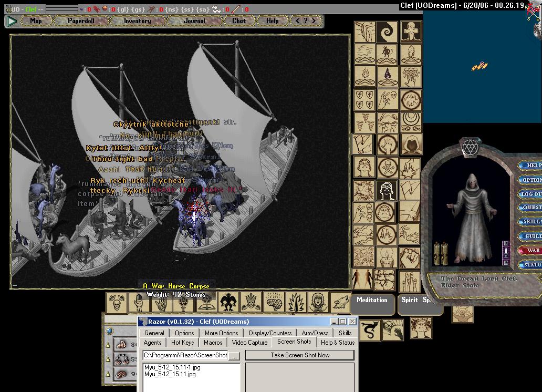Open the Display/Counters tab in Razor
This screenshot has height=392, width=542.
270,333
